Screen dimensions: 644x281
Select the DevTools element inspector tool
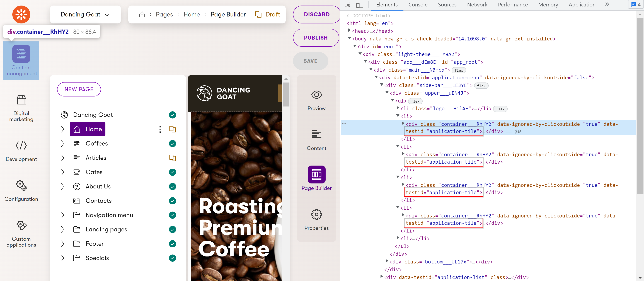tap(347, 4)
